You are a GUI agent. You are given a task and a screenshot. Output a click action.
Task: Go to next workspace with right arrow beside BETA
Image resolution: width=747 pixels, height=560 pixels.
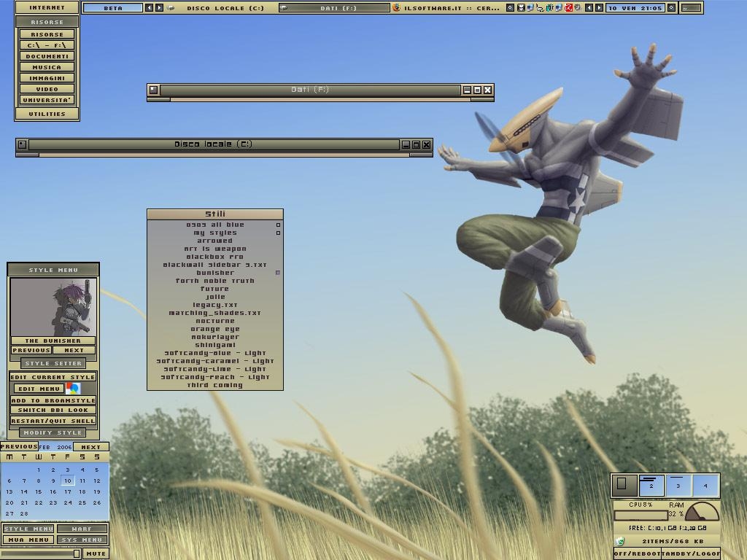click(159, 7)
